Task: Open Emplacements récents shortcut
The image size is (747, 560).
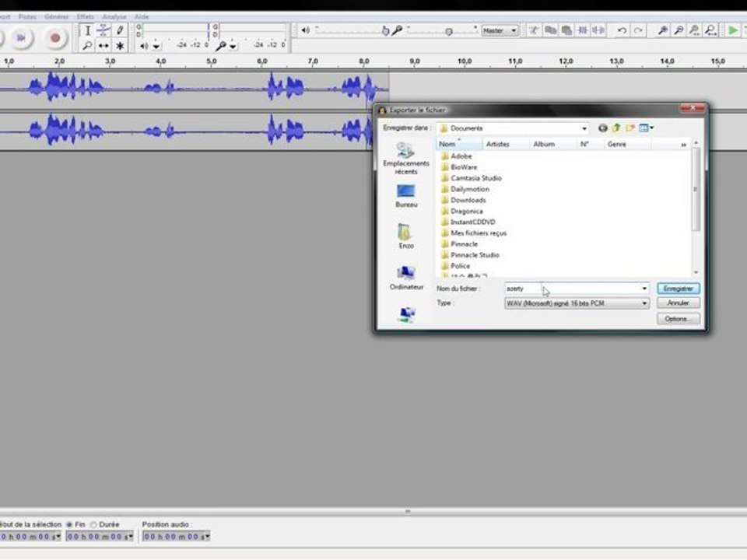Action: (406, 159)
